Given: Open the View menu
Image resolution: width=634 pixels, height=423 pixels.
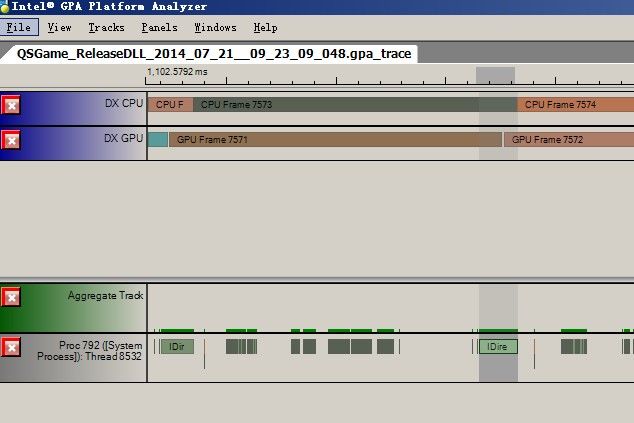Looking at the screenshot, I should pos(59,27).
